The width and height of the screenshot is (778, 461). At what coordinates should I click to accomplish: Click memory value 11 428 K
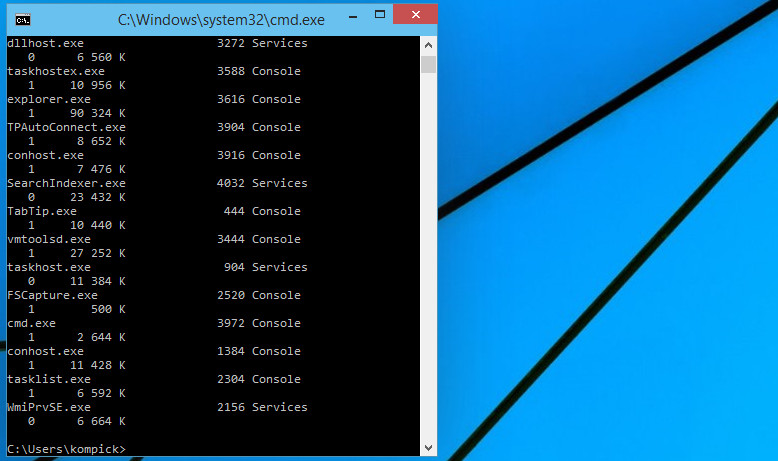(x=97, y=365)
